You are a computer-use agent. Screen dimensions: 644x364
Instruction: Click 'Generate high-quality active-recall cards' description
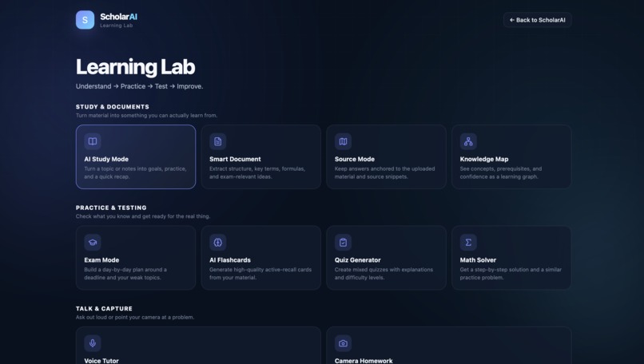tap(260, 274)
